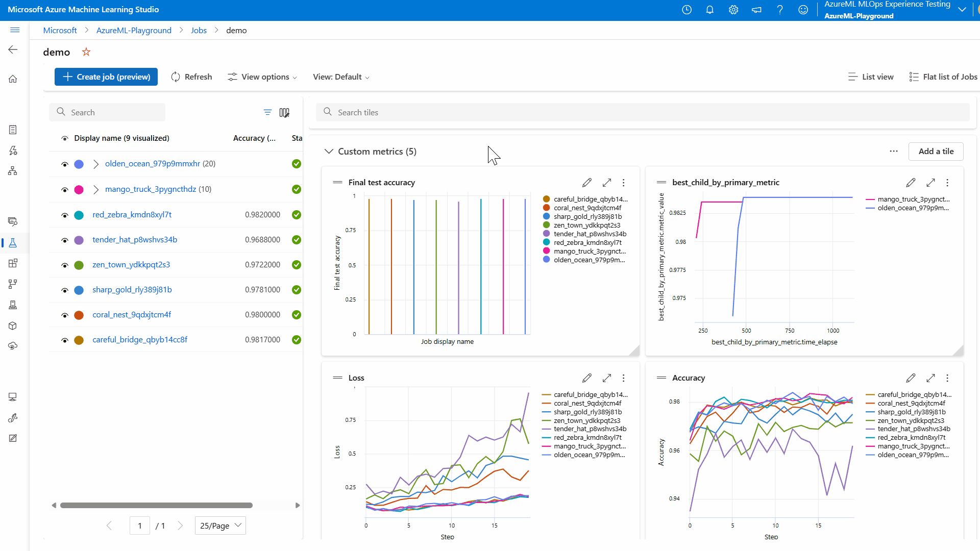Screen dimensions: 980x551
Task: Expand olden_ocean_979p9mmxhr child jobs
Action: coord(96,164)
